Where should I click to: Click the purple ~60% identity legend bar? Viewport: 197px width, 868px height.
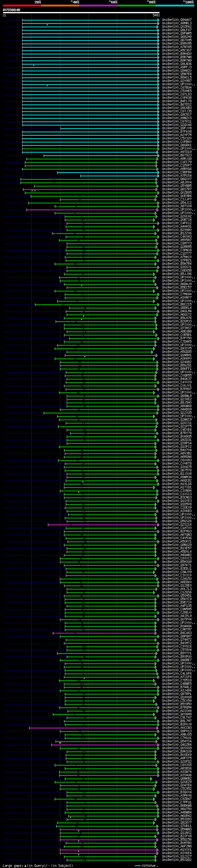tap(98, 6)
